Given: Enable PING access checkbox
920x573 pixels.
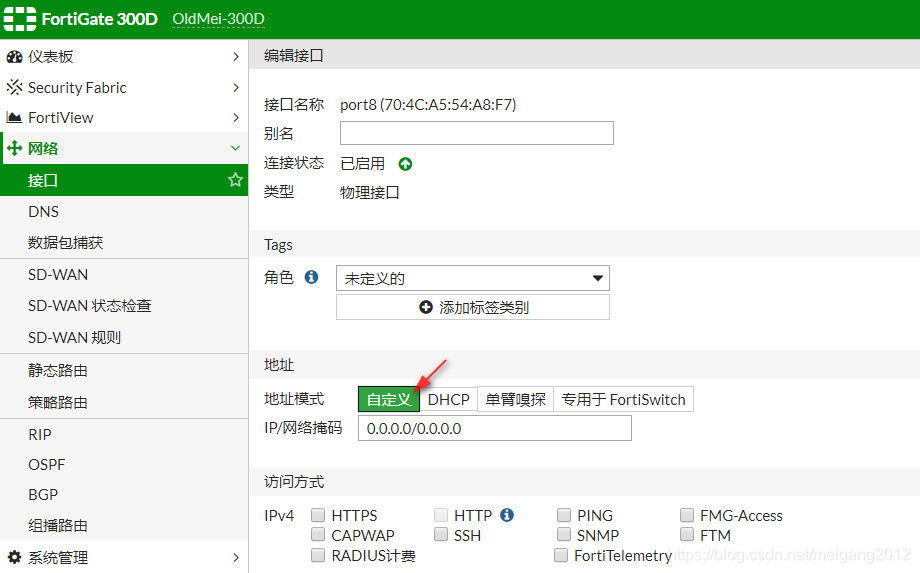Looking at the screenshot, I should [564, 515].
